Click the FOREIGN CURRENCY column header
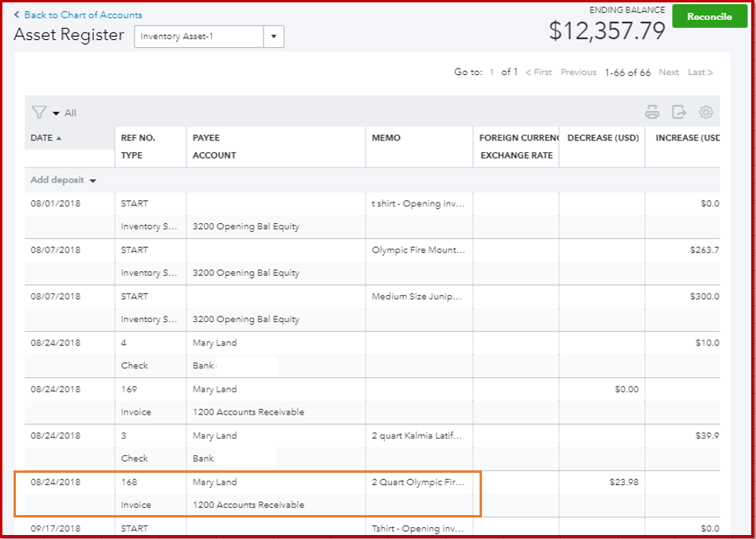Viewport: 756px width, 539px height. pos(519,138)
